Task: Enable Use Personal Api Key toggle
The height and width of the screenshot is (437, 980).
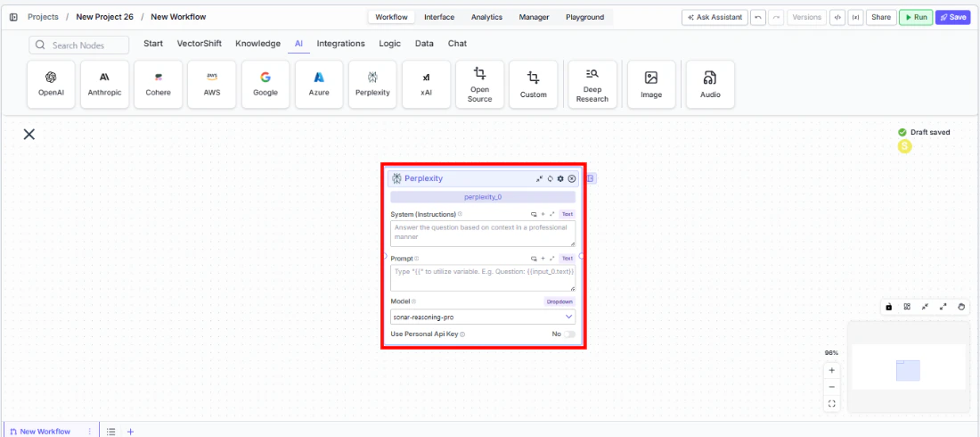Action: [x=569, y=334]
